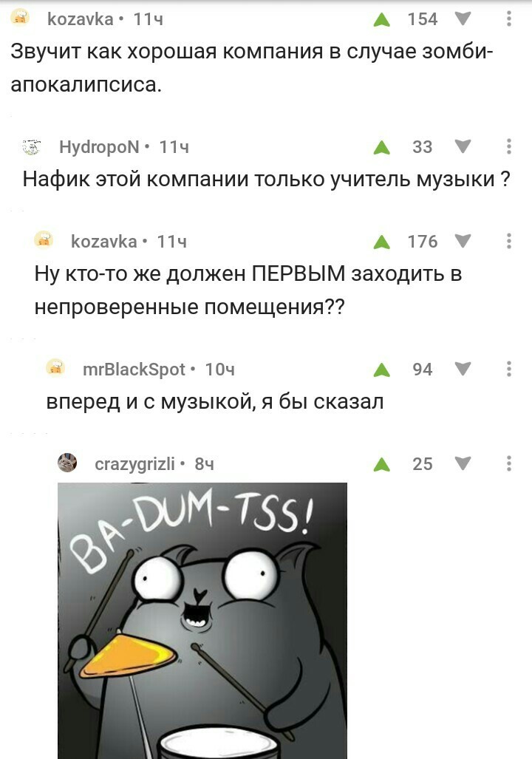The width and height of the screenshot is (532, 759).
Task: Downvote HydropoN's comment with 33 rating
Action: 463,146
